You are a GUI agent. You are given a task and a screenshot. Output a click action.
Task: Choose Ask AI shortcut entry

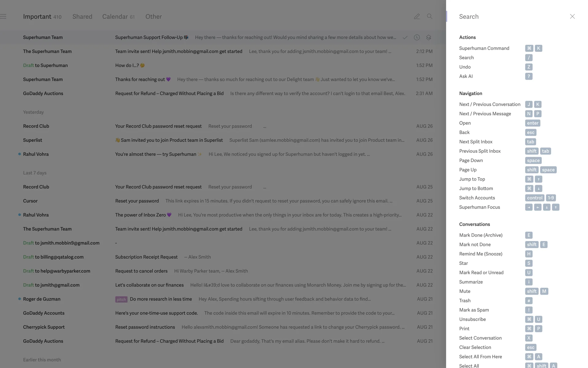click(x=466, y=76)
